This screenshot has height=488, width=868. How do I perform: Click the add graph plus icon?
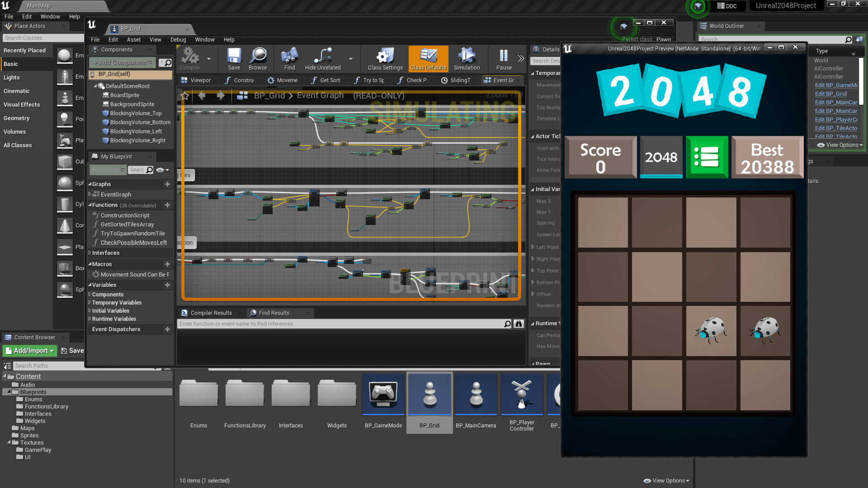167,184
